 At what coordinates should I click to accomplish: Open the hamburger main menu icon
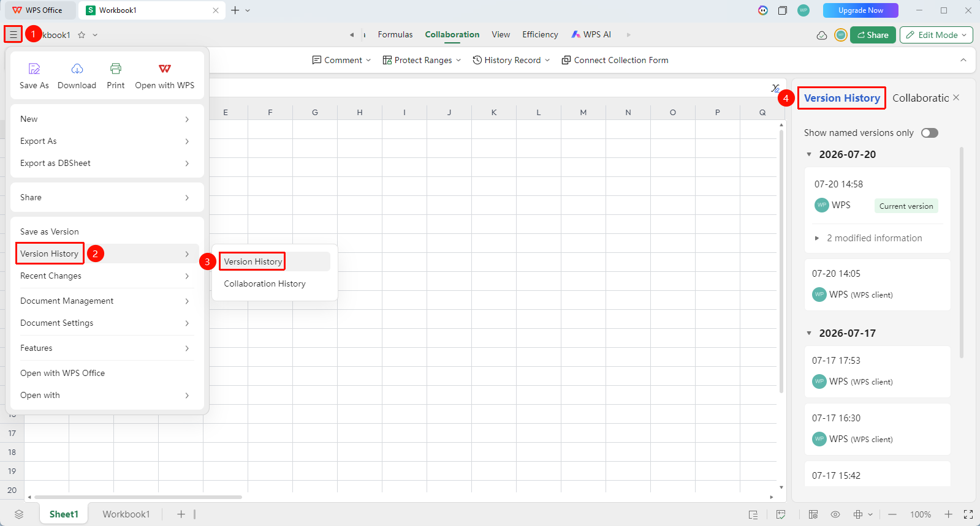click(13, 34)
